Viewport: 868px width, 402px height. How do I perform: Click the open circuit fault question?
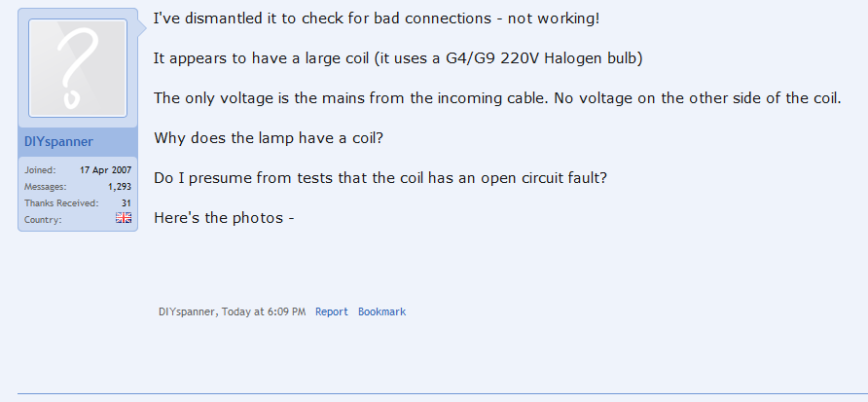[380, 178]
